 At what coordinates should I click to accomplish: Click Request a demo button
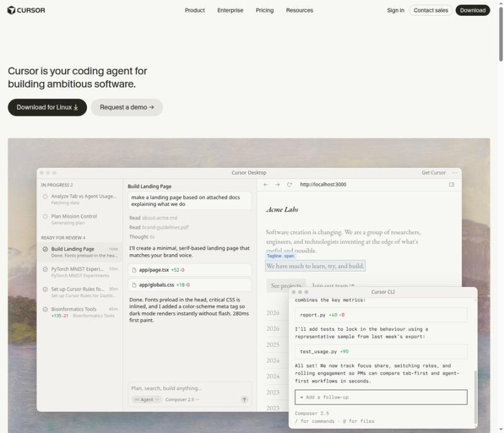pyautogui.click(x=127, y=107)
